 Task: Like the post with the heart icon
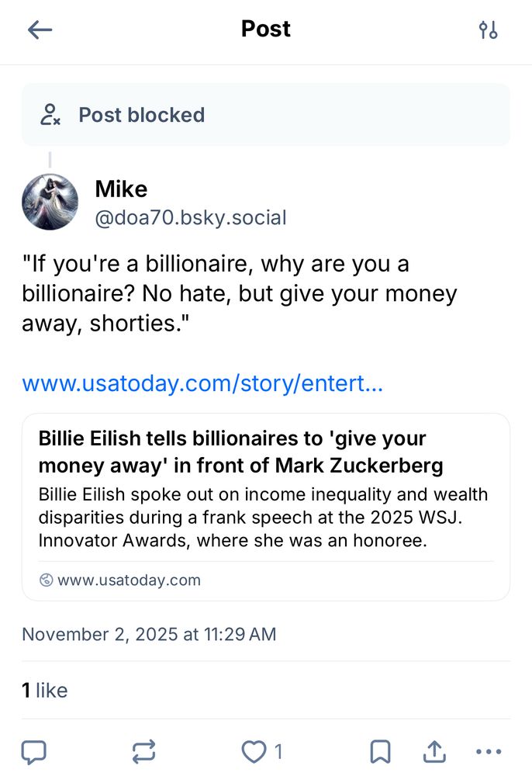[253, 751]
